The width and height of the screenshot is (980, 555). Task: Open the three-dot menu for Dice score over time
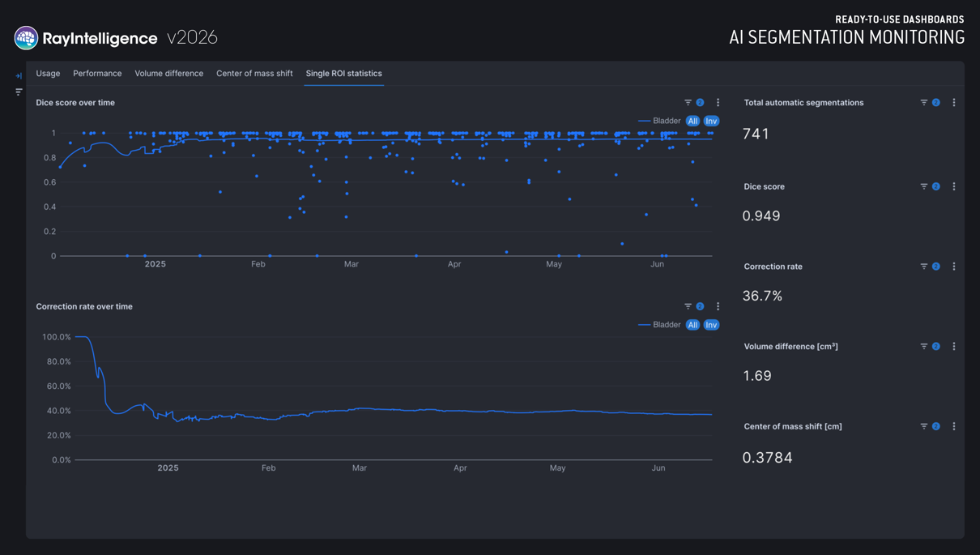tap(718, 103)
